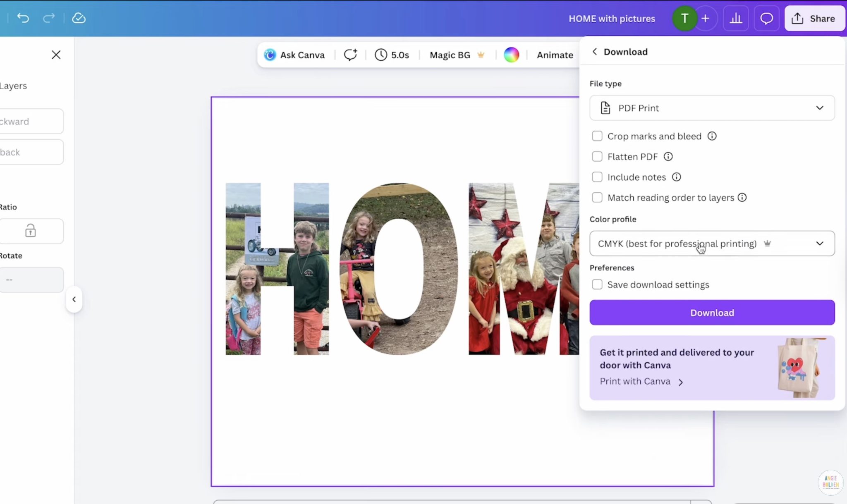847x504 pixels.
Task: Select Animate from the toolbar
Action: (x=555, y=55)
